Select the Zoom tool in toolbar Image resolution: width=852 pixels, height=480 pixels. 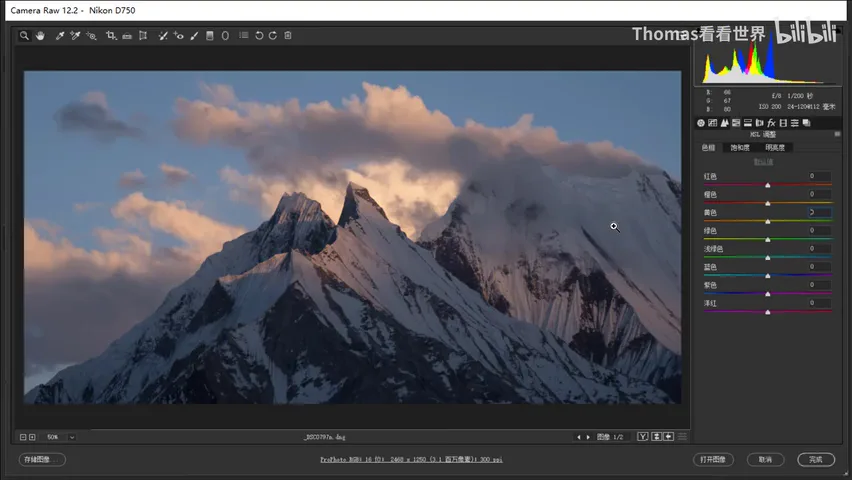point(24,35)
